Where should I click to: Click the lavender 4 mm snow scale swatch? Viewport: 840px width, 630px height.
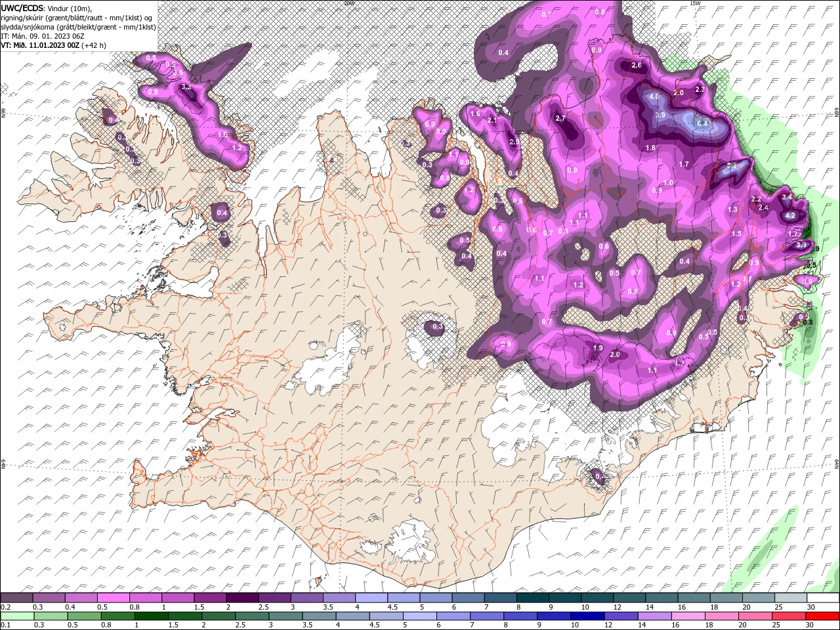(371, 598)
